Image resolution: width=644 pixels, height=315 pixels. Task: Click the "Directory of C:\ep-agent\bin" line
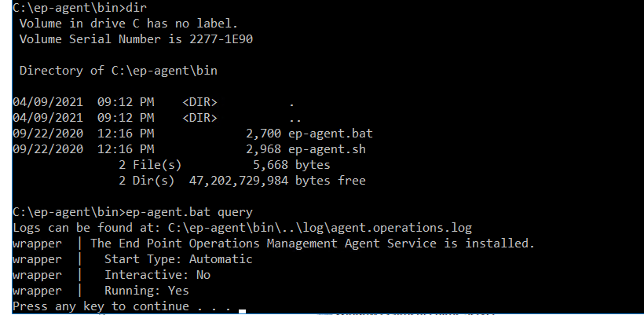(118, 71)
